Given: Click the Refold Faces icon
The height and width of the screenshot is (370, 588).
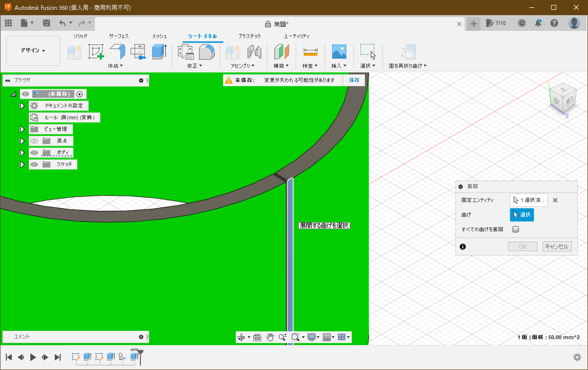Looking at the screenshot, I should pyautogui.click(x=408, y=52).
